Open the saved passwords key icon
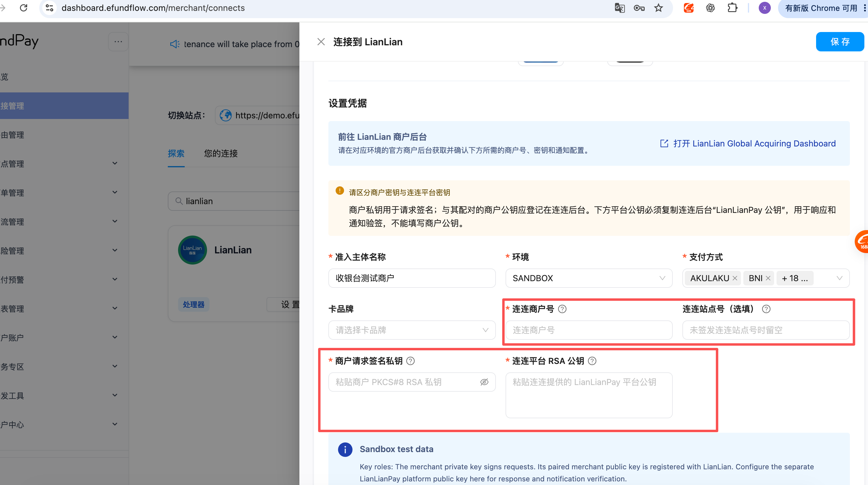The height and width of the screenshot is (485, 868). [x=639, y=8]
